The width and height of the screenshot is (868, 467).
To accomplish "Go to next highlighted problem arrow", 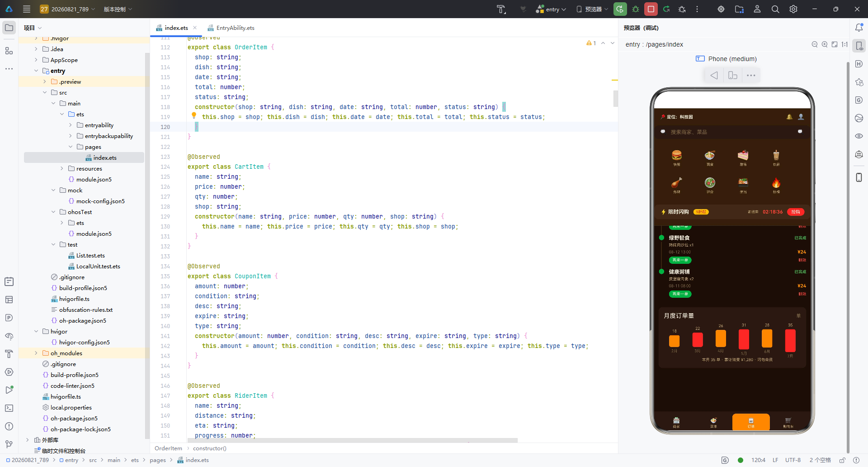I will 613,43.
